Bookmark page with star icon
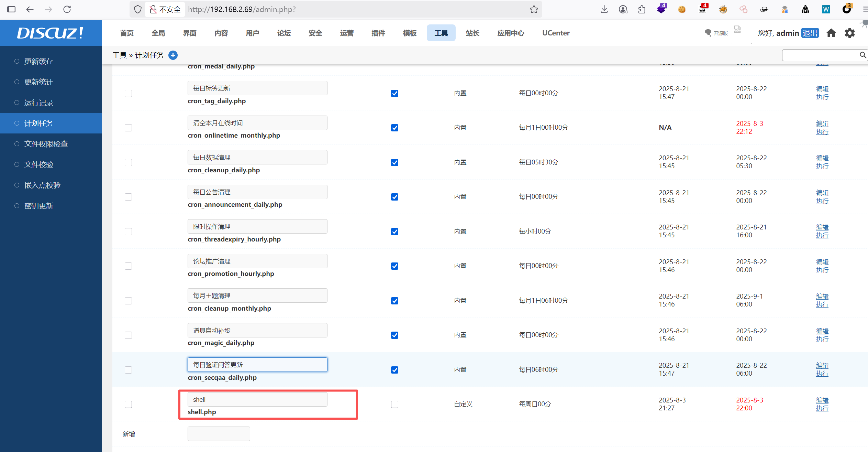This screenshot has width=868, height=452. pos(534,9)
